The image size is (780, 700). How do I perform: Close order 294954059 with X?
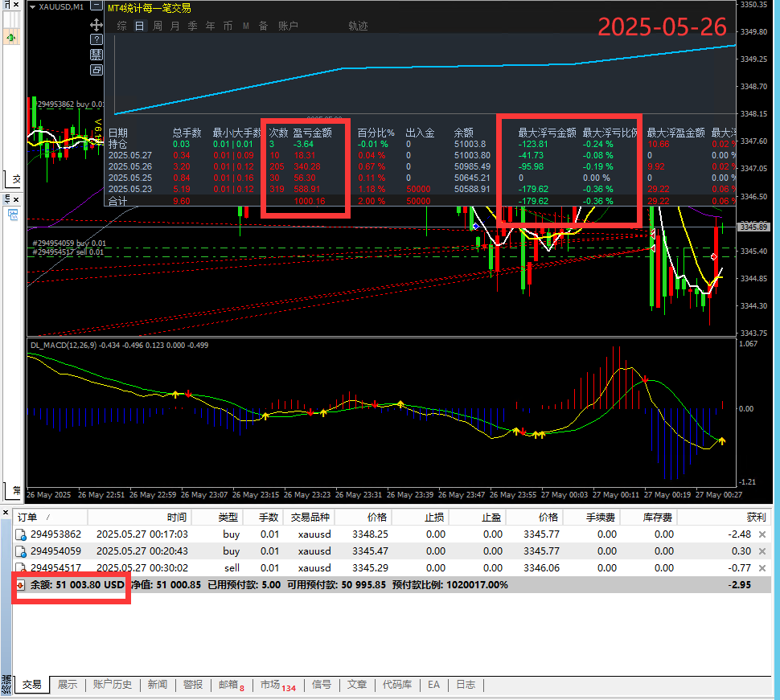coord(762,551)
